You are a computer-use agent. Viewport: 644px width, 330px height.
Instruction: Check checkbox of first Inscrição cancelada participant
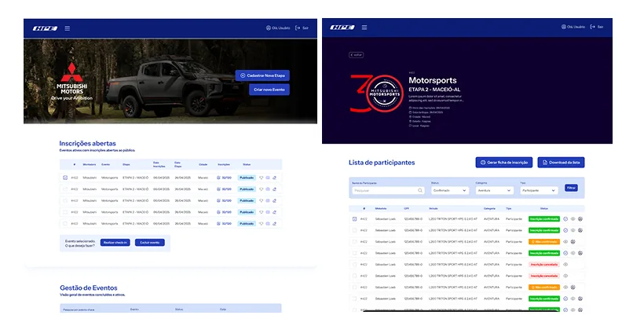(x=354, y=265)
